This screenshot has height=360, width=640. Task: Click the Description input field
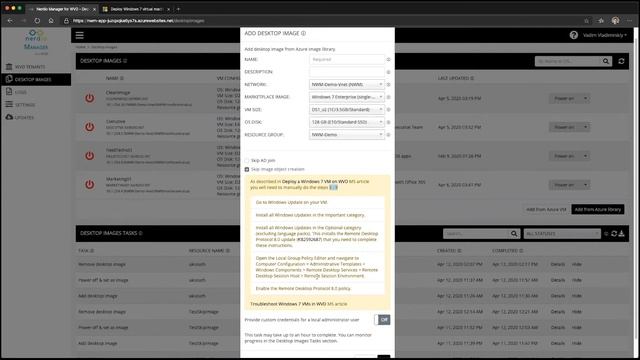click(347, 72)
